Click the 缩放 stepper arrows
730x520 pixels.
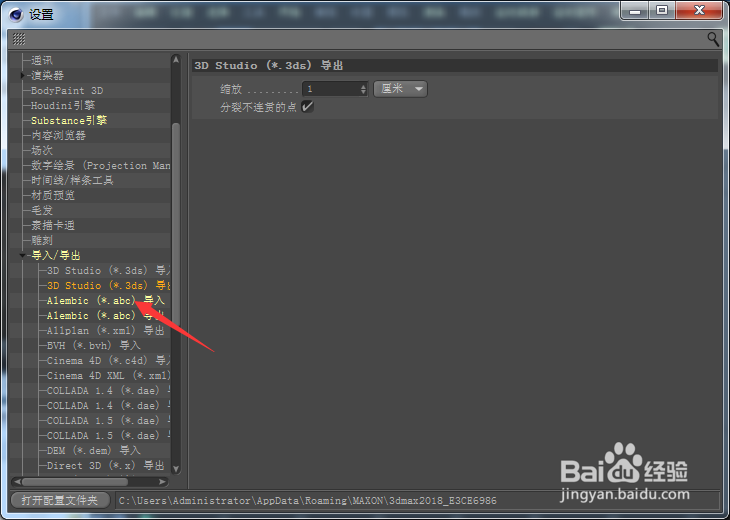click(364, 89)
